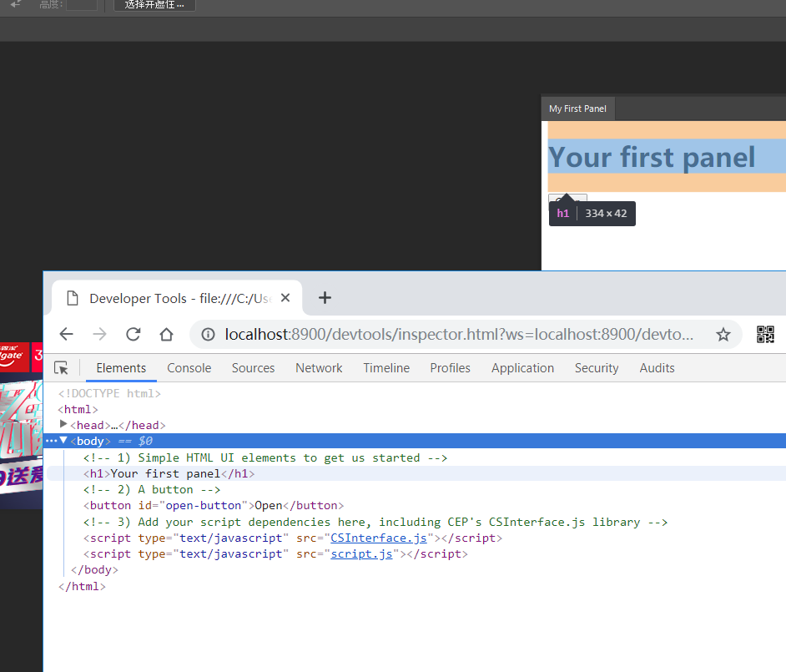Image resolution: width=786 pixels, height=672 pixels.
Task: Reload the Developer Tools page
Action: [x=134, y=334]
